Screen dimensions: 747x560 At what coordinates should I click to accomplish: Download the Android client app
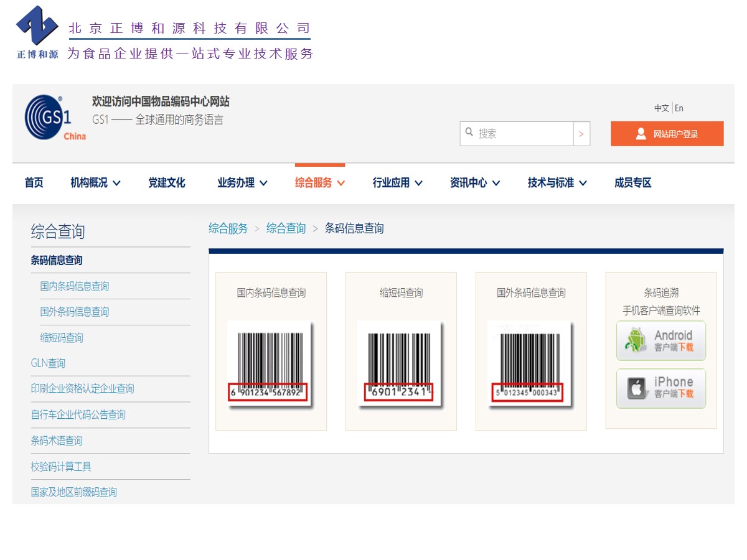coord(661,341)
